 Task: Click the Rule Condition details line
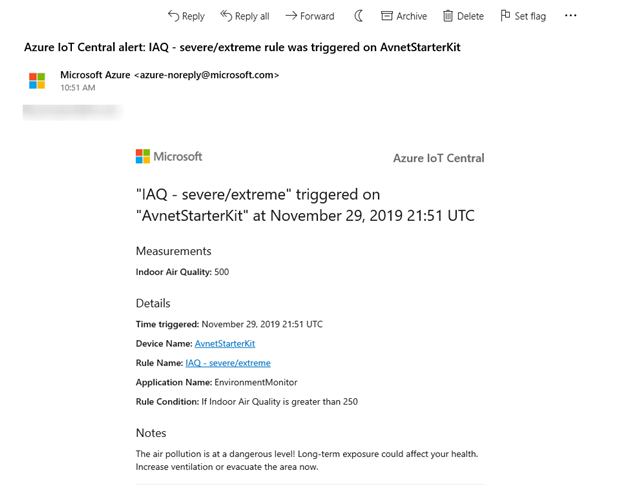click(246, 402)
